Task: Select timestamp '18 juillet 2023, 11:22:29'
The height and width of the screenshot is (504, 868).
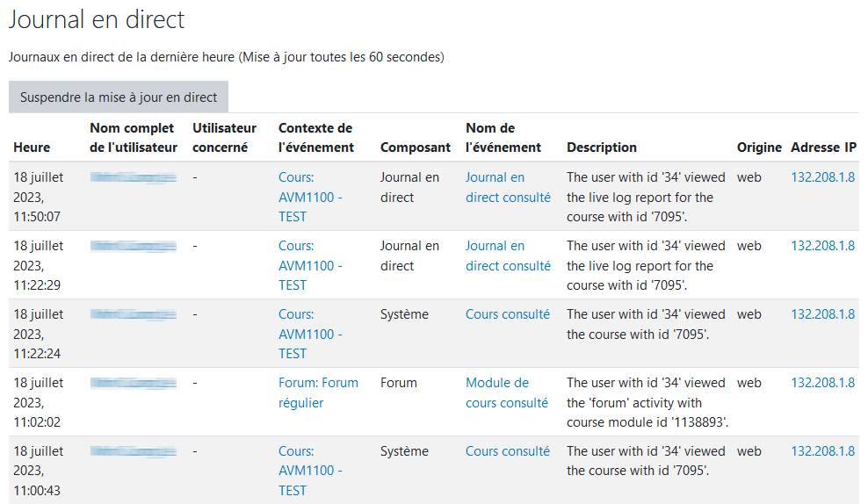Action: [x=38, y=265]
